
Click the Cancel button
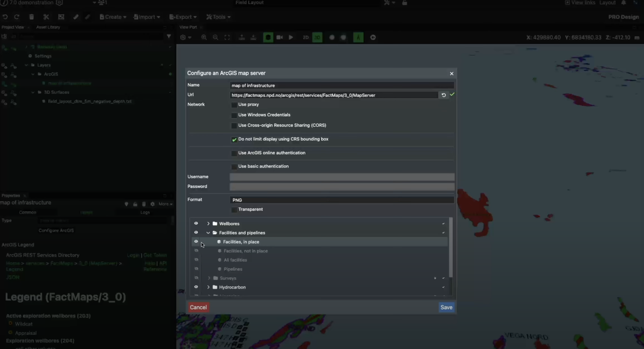(198, 307)
